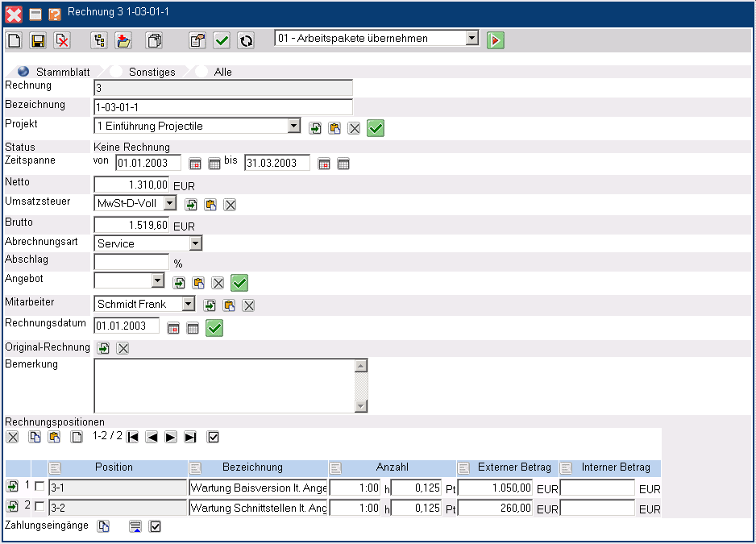
Task: Run selected action with green play button
Action: [495, 40]
